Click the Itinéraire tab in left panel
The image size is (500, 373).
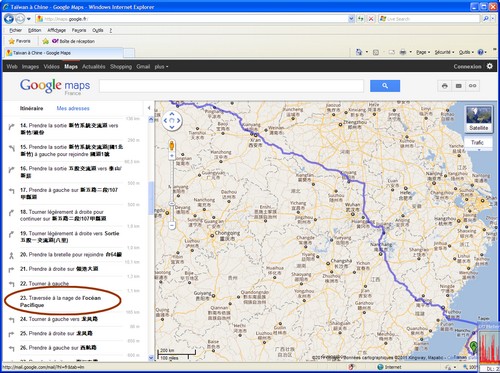click(31, 108)
